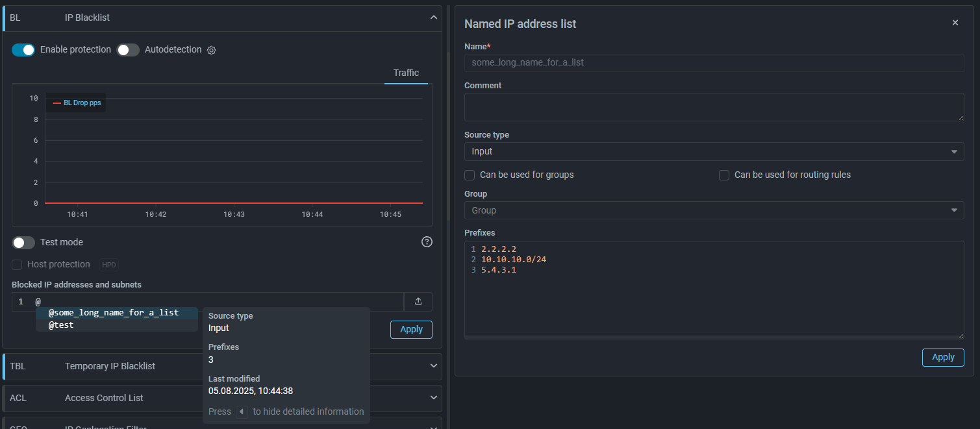Click Apply in Named IP address list
Screen dimensions: 980x429
pyautogui.click(x=942, y=357)
